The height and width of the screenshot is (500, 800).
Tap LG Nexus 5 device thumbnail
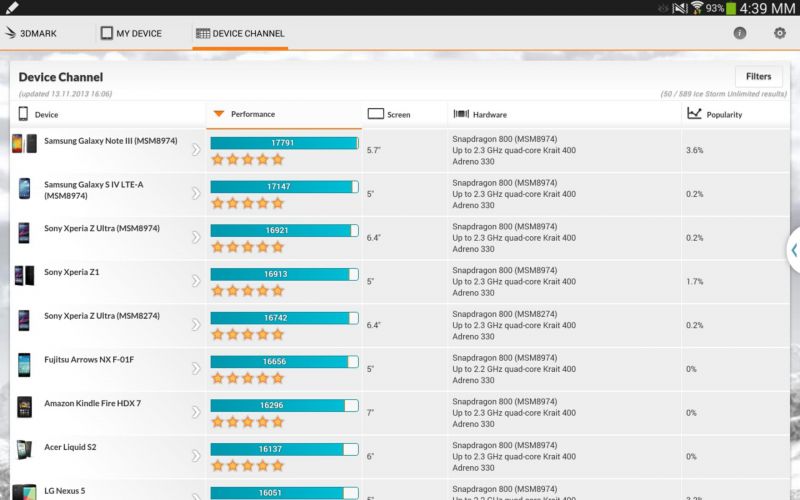pyautogui.click(x=24, y=492)
